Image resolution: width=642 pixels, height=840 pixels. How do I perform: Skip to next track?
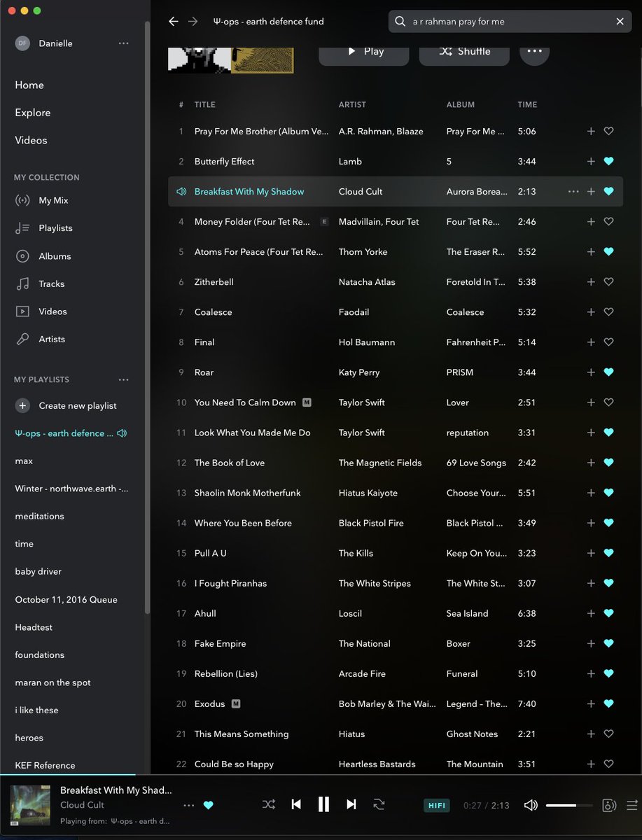[351, 804]
